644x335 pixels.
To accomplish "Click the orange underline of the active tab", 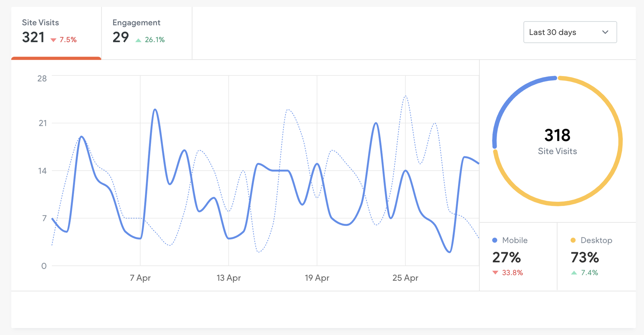I will tap(56, 58).
